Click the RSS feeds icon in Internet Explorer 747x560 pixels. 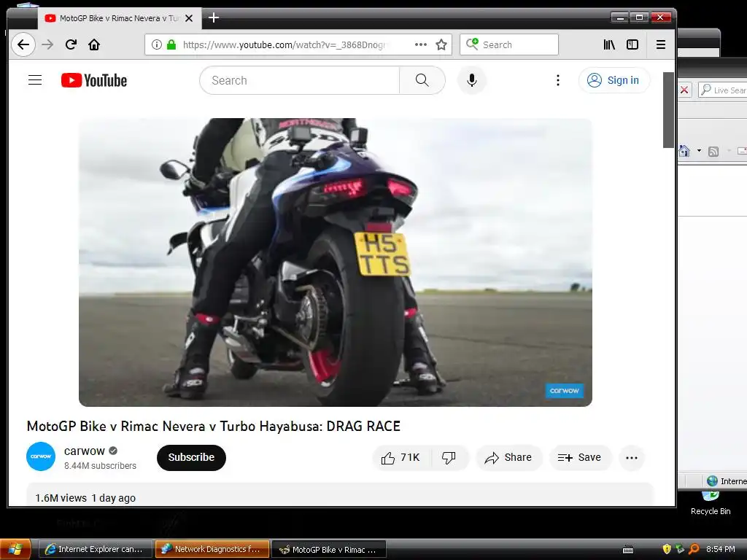coord(713,152)
